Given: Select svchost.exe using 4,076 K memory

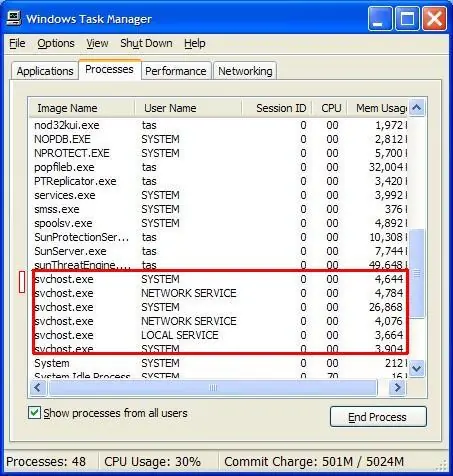Looking at the screenshot, I should 218,321.
